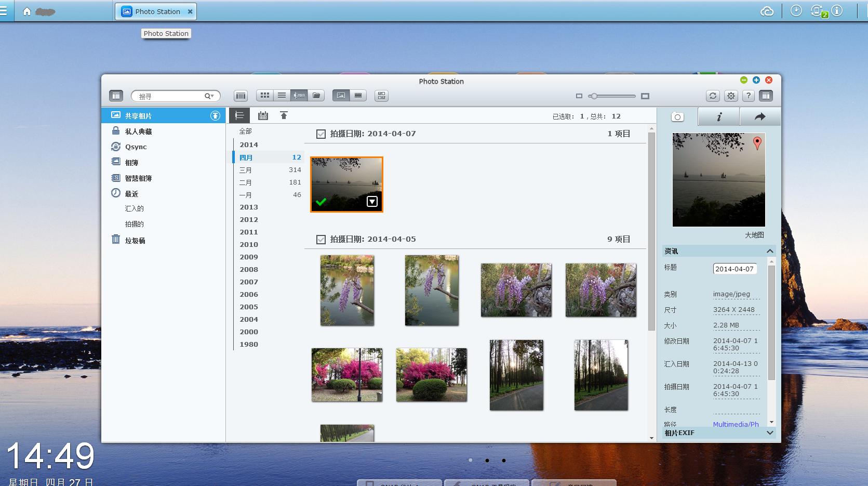868x486 pixels.
Task: Switch to list view
Action: point(282,96)
